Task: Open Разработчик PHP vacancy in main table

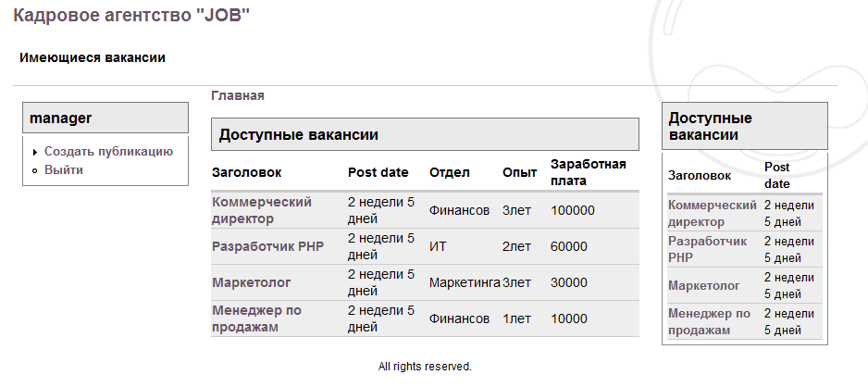Action: click(268, 246)
